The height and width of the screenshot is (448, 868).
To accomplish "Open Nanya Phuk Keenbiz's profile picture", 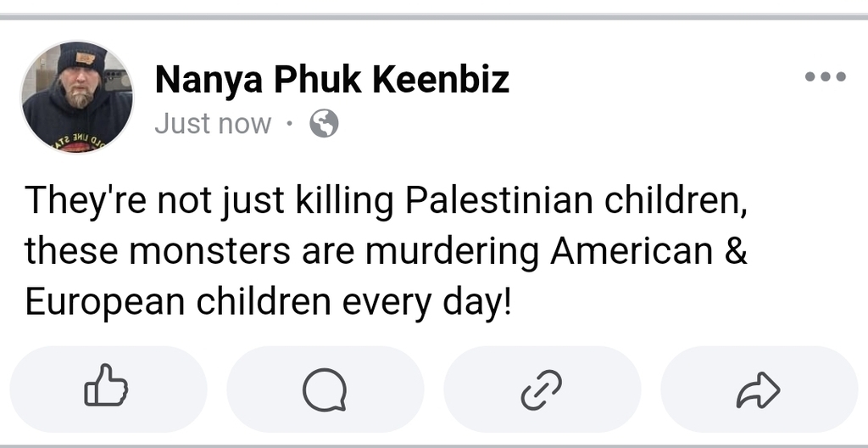I will tap(77, 97).
